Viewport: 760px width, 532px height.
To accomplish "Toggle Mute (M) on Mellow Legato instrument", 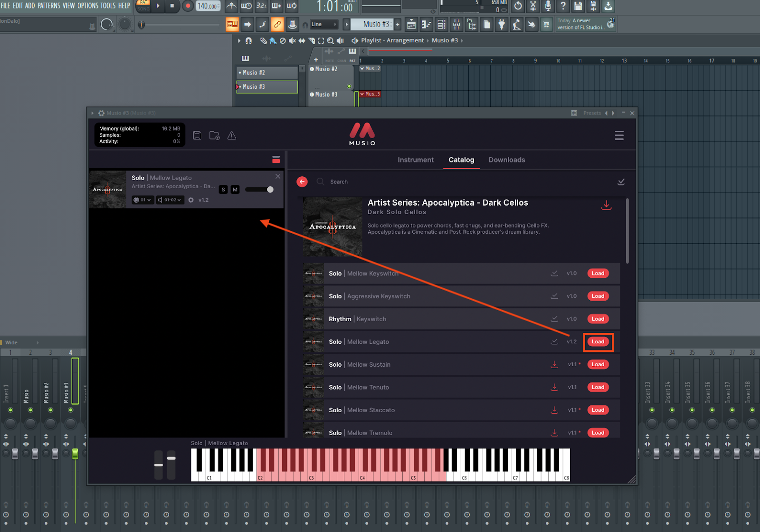I will (x=235, y=190).
